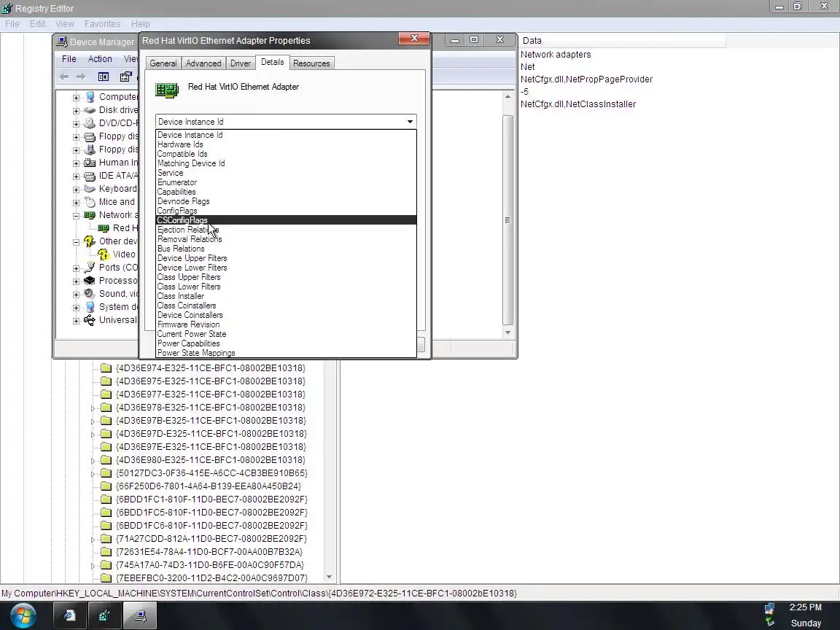Click the Data column header in Registry Editor
840x630 pixels.
(x=621, y=41)
